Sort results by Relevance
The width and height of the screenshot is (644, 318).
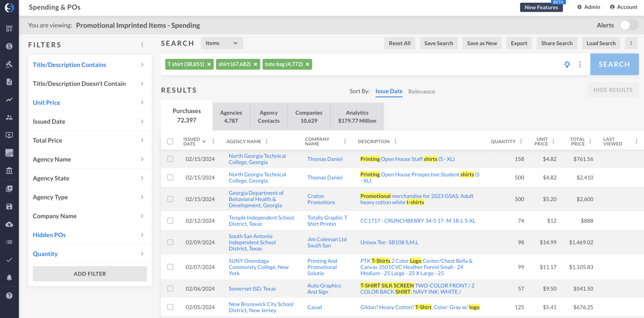[x=421, y=92]
